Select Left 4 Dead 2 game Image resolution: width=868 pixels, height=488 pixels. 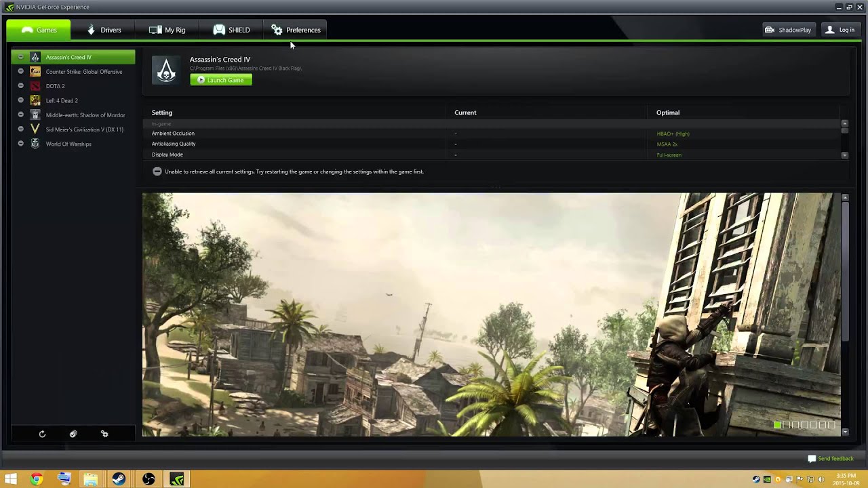click(73, 100)
